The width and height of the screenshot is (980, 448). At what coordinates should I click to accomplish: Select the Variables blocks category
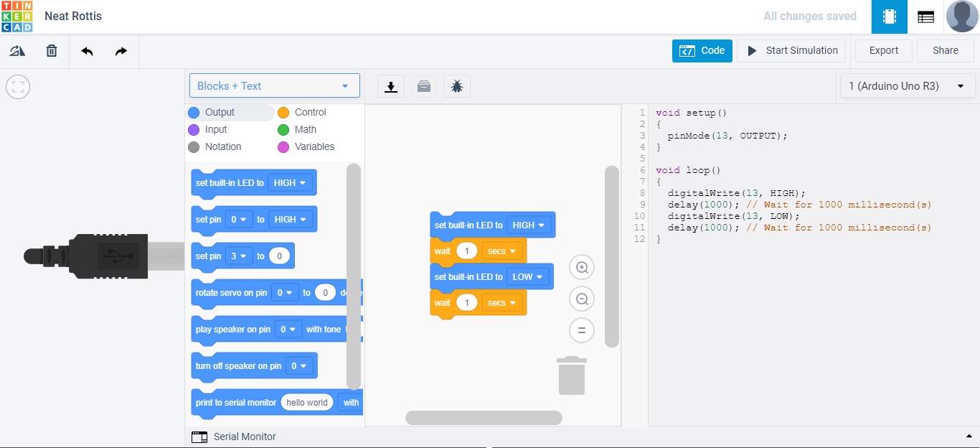[306, 146]
